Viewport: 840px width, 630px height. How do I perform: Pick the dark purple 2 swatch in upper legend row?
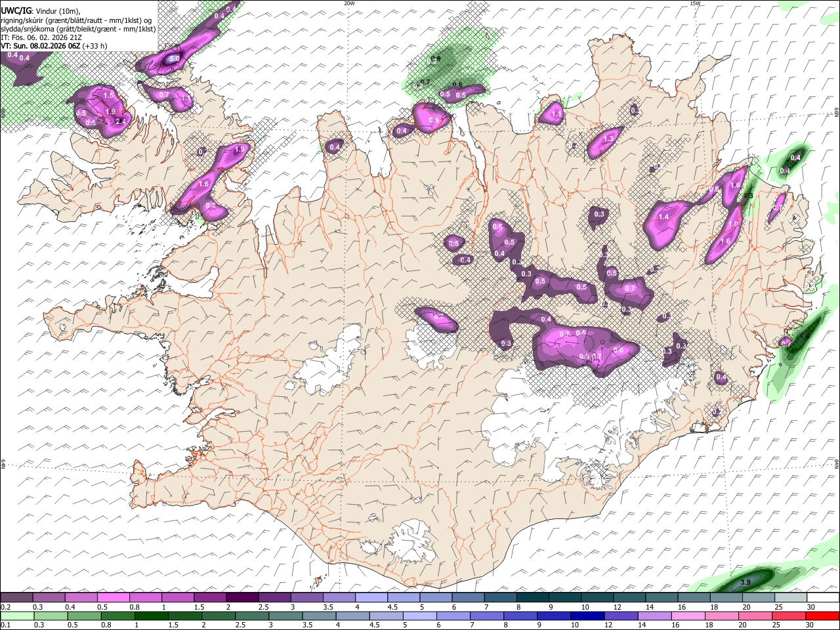point(242,598)
